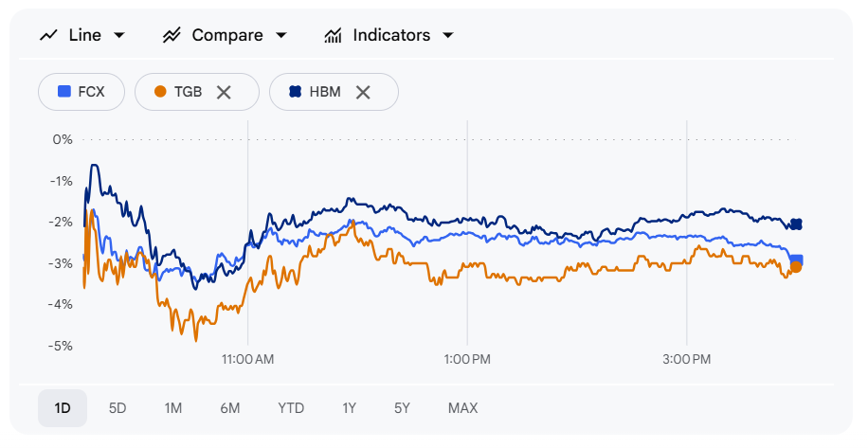Click the Line chart type icon

coord(48,35)
